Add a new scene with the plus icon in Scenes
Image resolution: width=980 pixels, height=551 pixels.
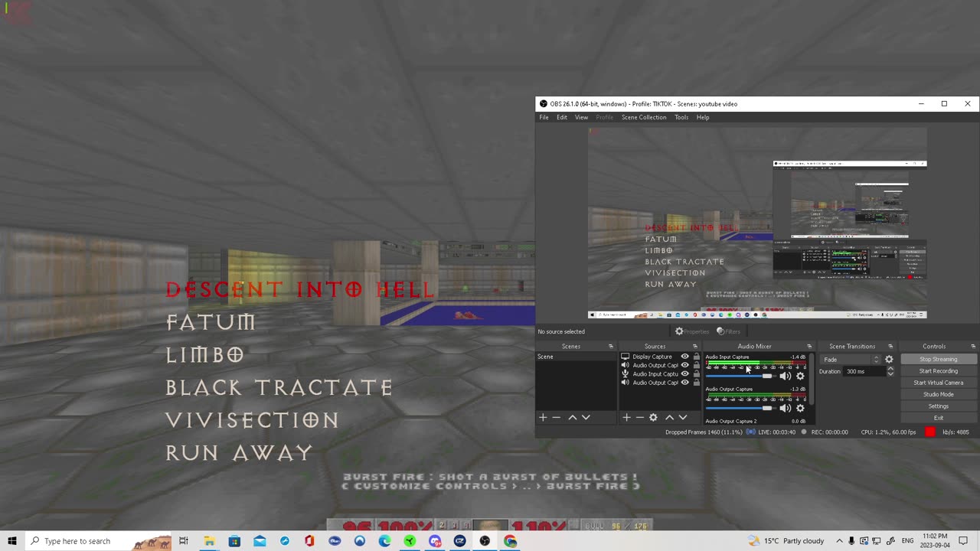tap(543, 417)
